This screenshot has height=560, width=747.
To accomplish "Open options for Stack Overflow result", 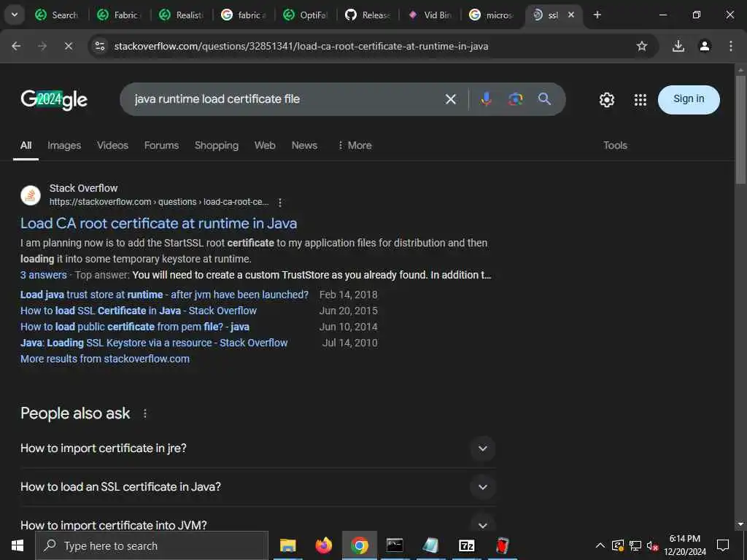I will pos(280,203).
